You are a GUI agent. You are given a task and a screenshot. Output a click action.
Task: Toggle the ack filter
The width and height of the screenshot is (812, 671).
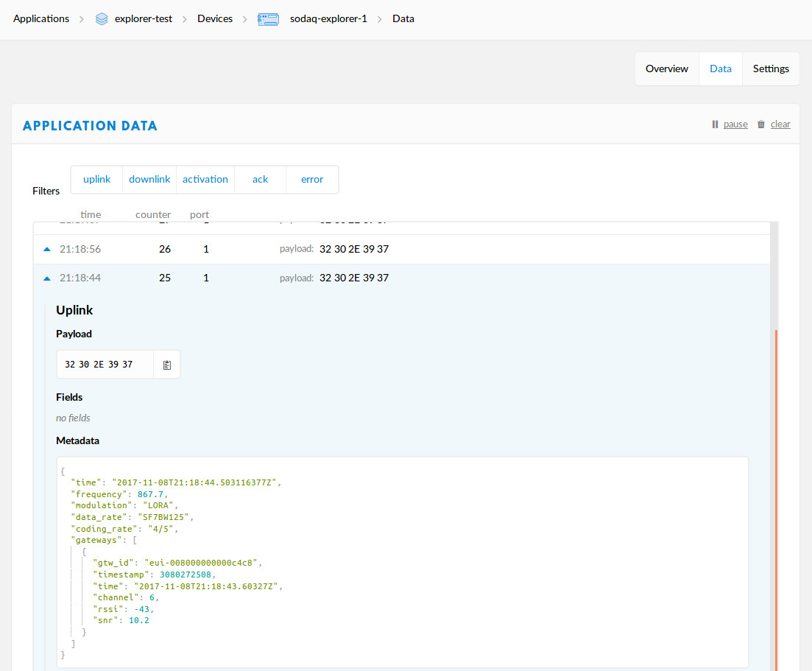[260, 179]
